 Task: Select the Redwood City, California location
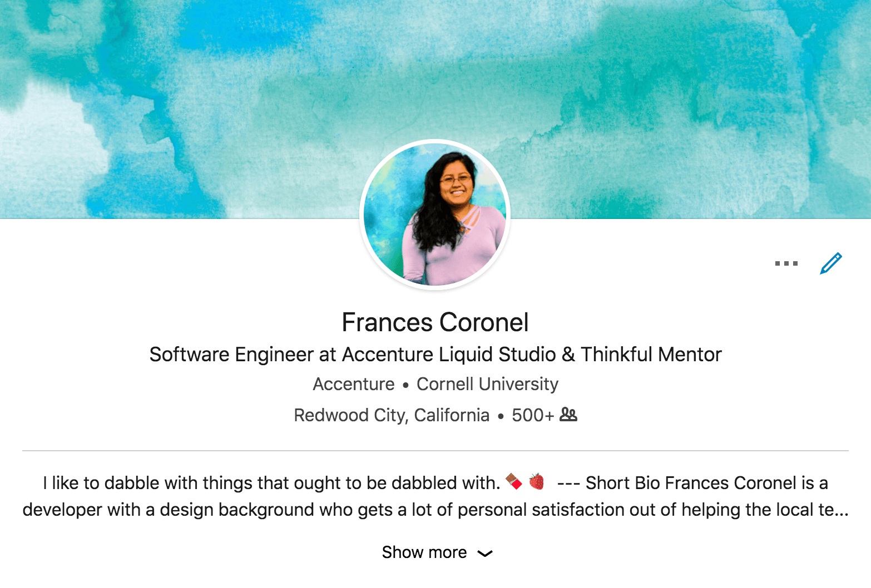[392, 415]
